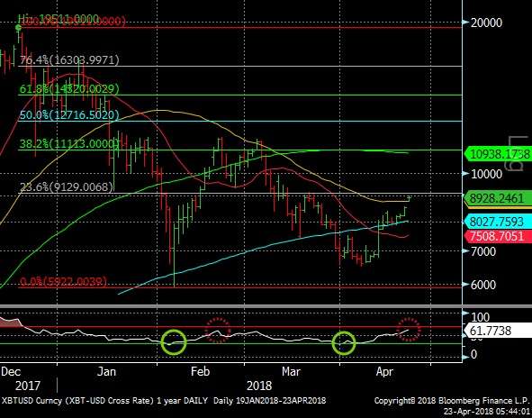Click the 2017 year label
532x418 pixels.
[28, 386]
